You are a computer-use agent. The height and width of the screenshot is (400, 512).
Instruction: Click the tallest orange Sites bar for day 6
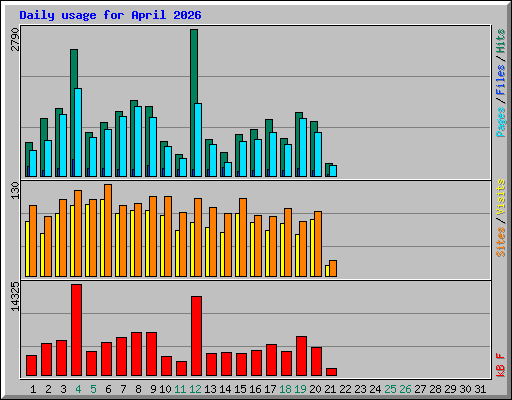tap(108, 230)
